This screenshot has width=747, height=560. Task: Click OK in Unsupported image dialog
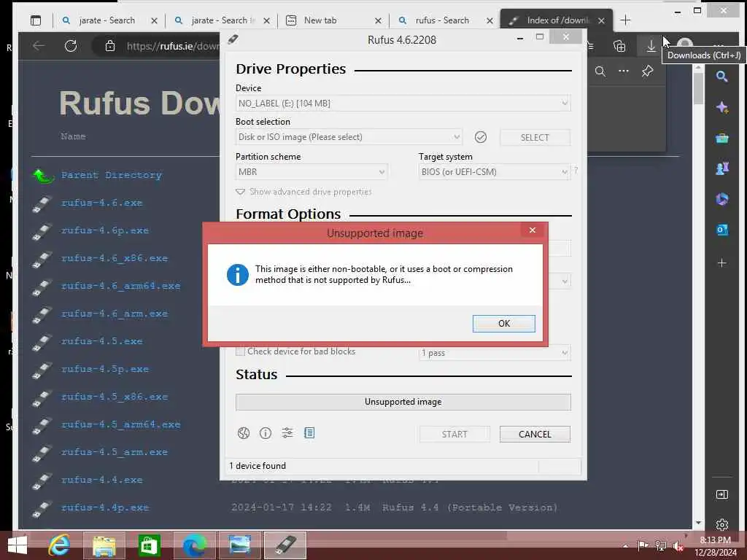(x=503, y=324)
